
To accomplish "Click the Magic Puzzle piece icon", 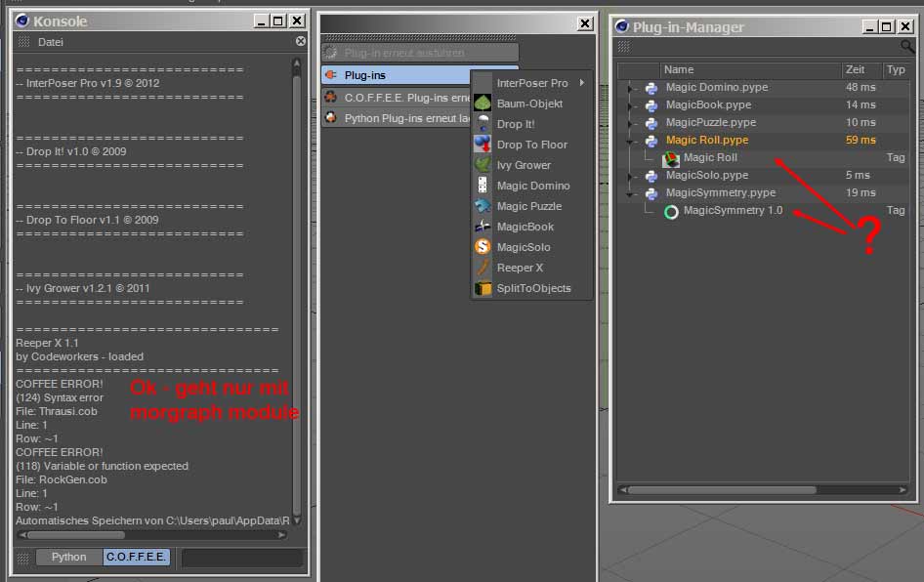I will [x=483, y=206].
